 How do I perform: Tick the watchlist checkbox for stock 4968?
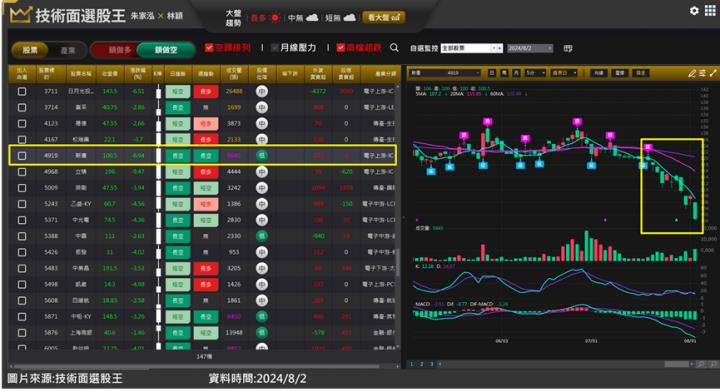[x=22, y=172]
